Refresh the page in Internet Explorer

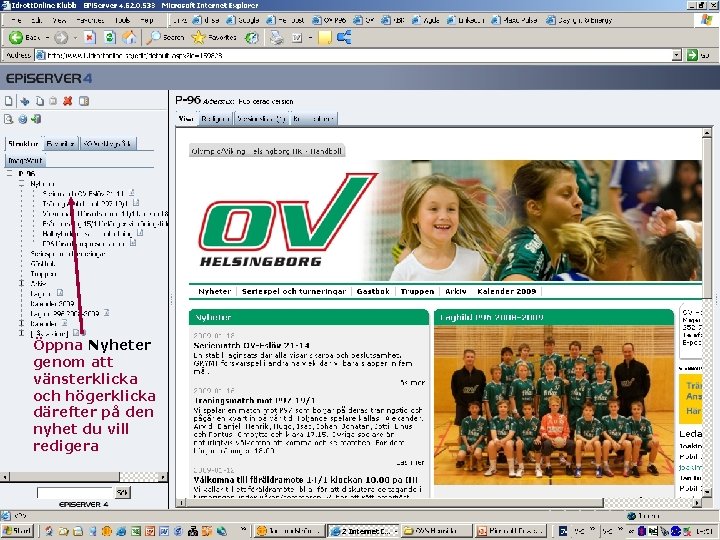109,38
